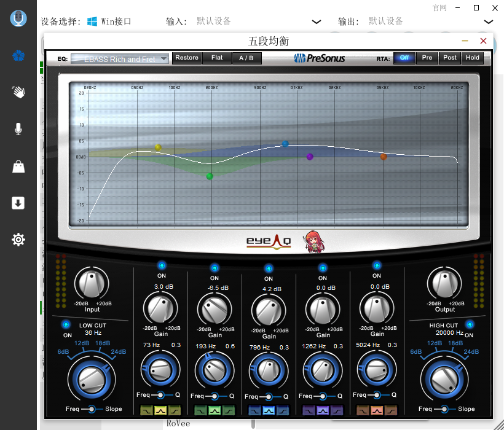Open the microphone section in sidebar
This screenshot has width=504, height=430.
coord(18,129)
